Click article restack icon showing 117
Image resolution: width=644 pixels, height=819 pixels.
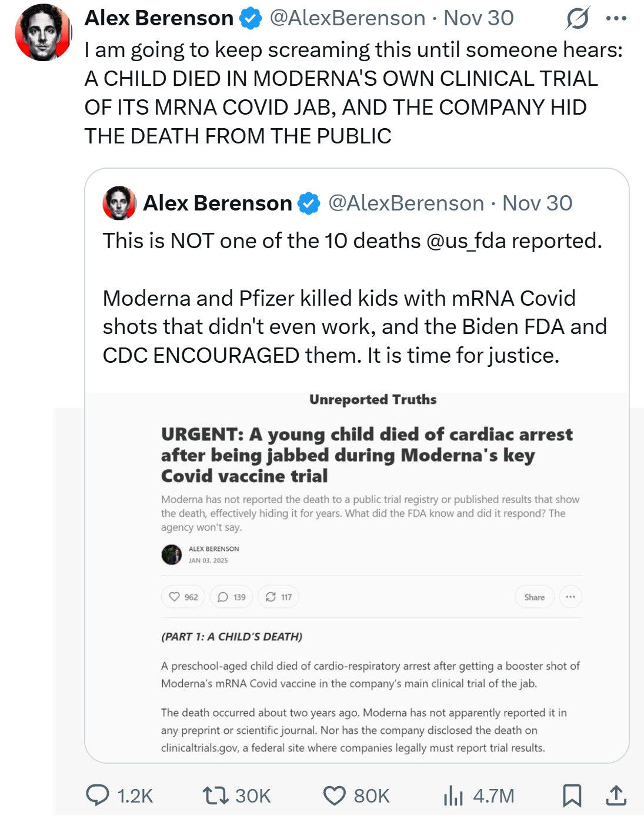[x=279, y=597]
